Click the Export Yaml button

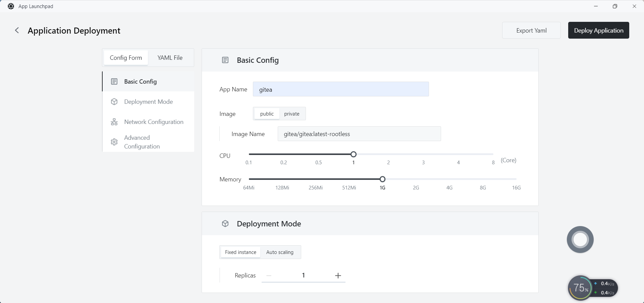pos(531,31)
